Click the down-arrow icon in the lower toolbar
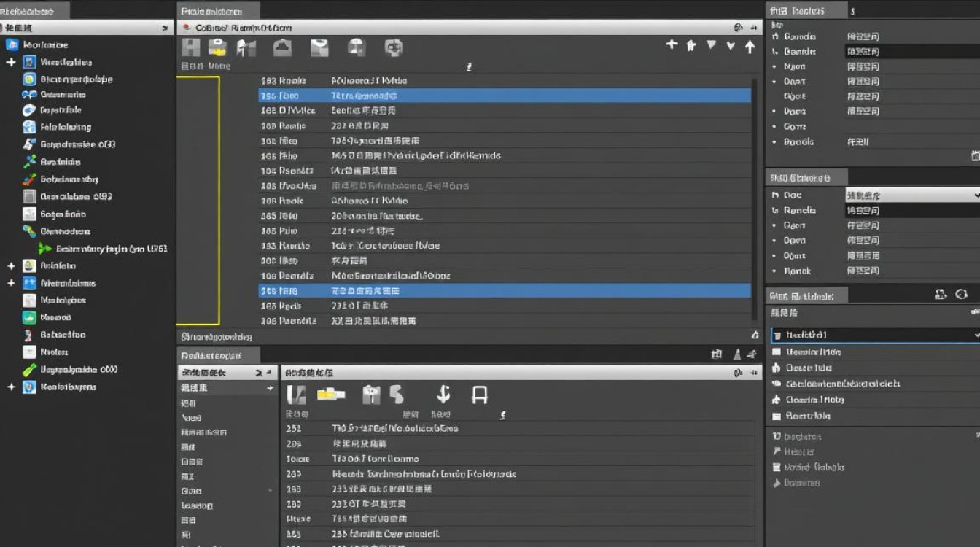This screenshot has height=547, width=980. coord(443,395)
